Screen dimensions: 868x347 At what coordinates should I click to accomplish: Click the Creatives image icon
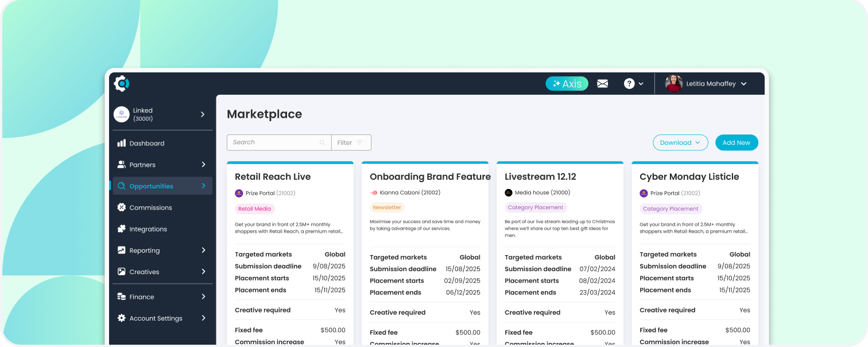[x=121, y=272]
